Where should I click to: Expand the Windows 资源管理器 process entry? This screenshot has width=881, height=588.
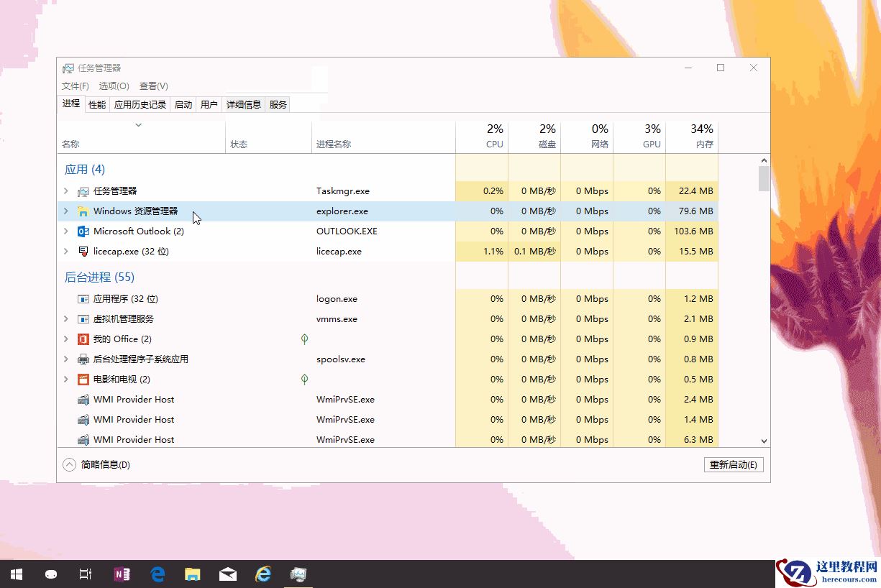point(65,211)
